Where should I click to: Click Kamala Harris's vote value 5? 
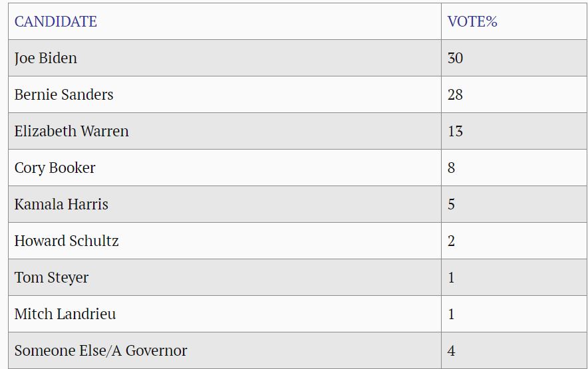tap(452, 204)
